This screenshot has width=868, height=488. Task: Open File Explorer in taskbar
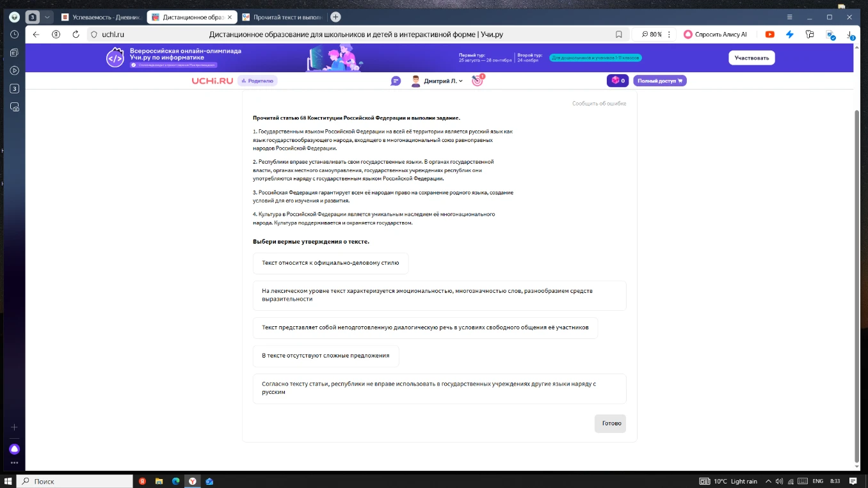(x=159, y=481)
